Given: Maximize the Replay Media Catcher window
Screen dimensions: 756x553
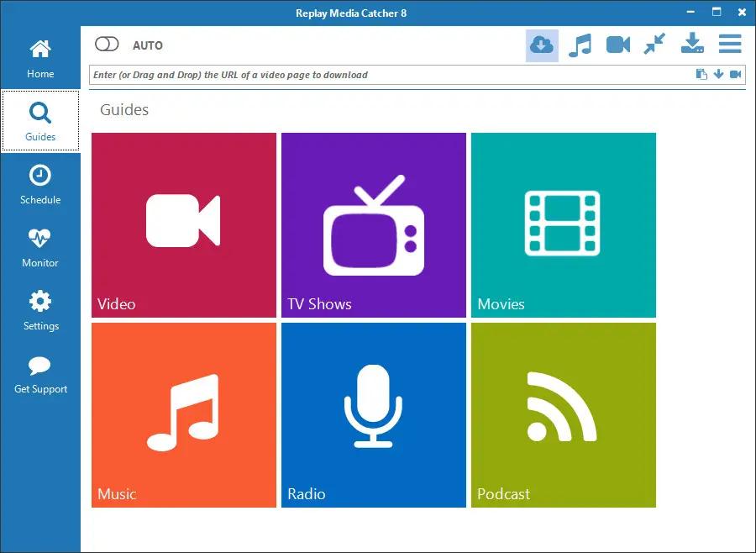Looking at the screenshot, I should (717, 12).
